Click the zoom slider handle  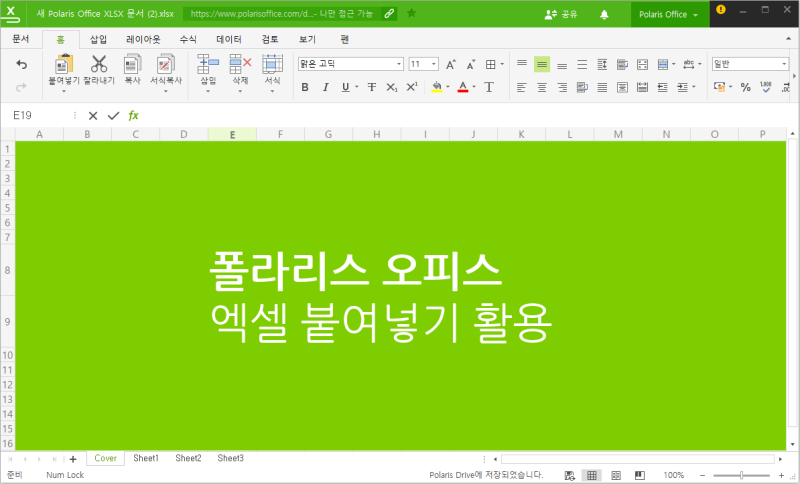click(741, 475)
